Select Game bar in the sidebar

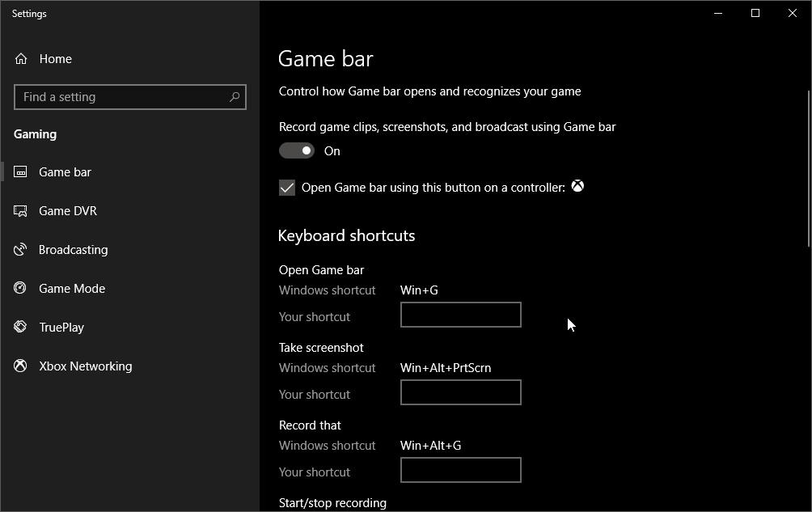click(x=66, y=171)
